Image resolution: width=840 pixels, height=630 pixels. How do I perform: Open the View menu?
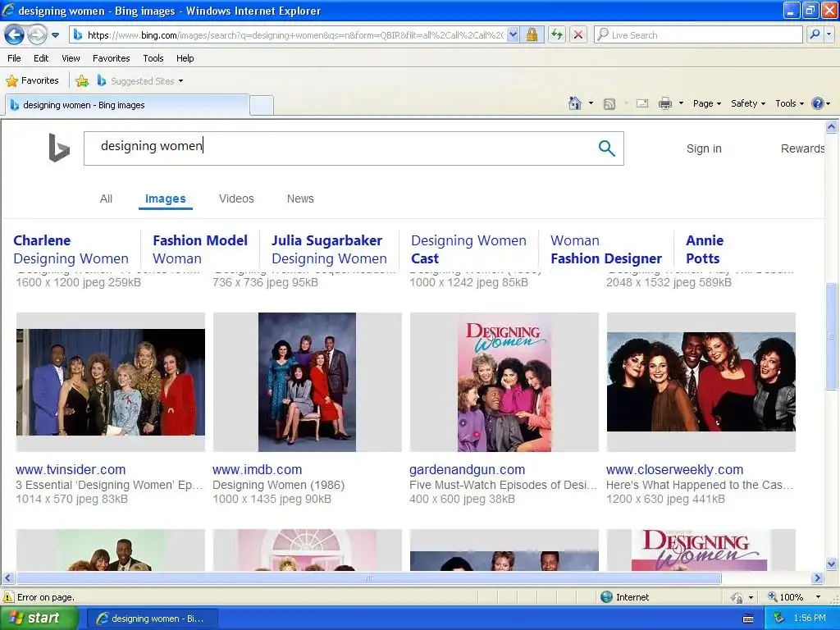coord(71,58)
